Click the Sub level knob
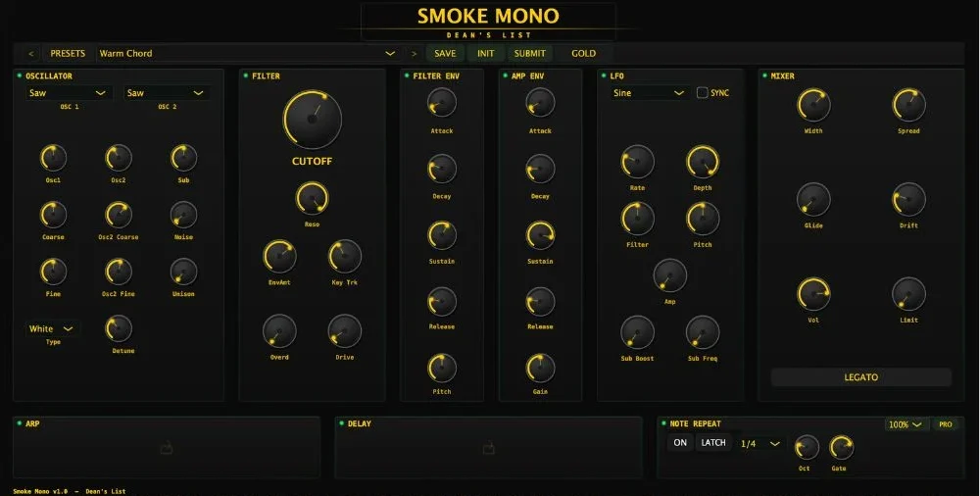Image resolution: width=980 pixels, height=496 pixels. [x=184, y=158]
